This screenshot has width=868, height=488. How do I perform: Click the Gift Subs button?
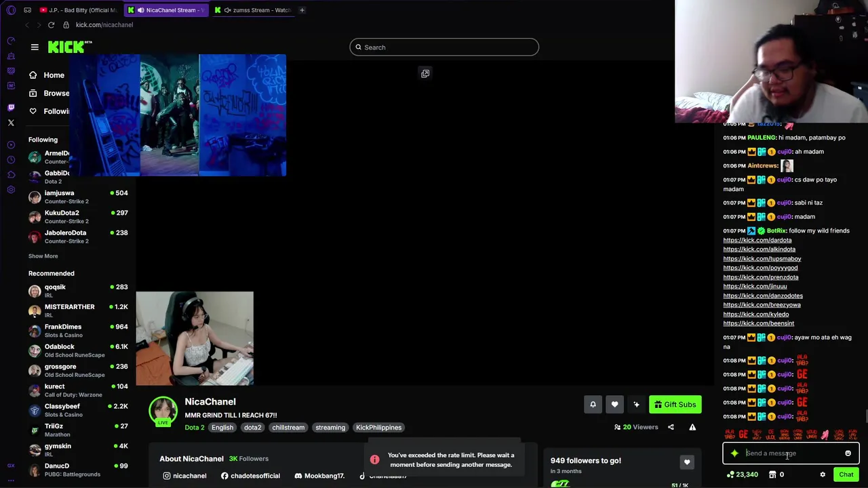675,405
